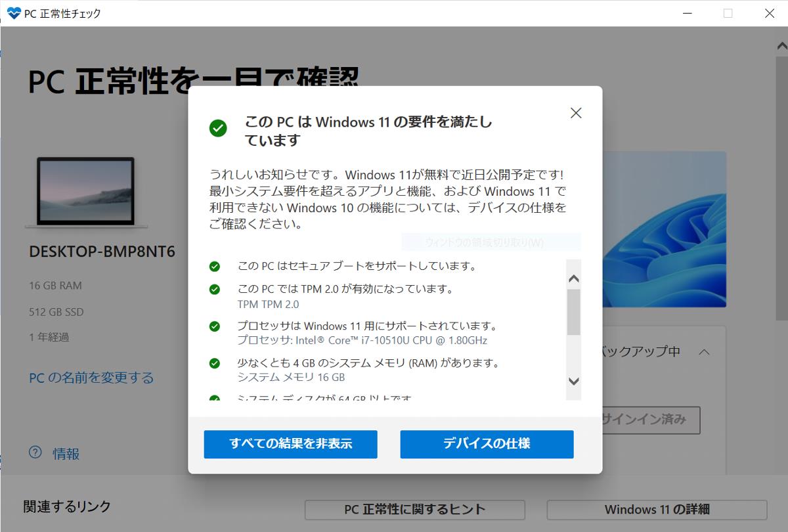Click checkmark icon for システム メモリ result
Screen dimensions: 788x532
[215, 363]
